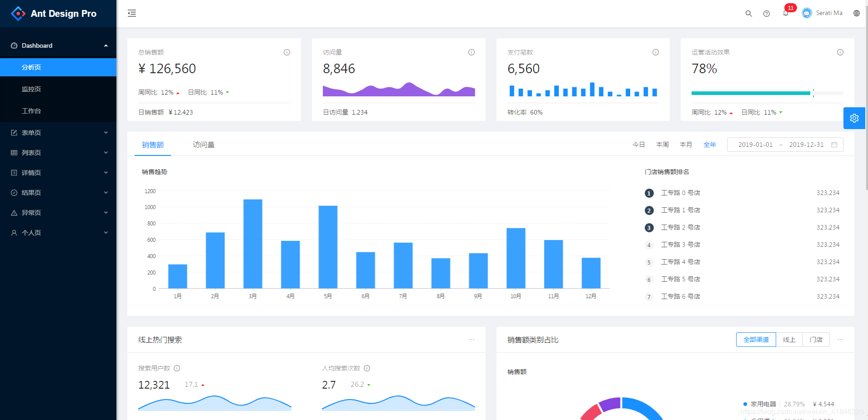Expand the 详情页 sidebar menu
Viewport: 868px width, 420px height.
point(58,173)
